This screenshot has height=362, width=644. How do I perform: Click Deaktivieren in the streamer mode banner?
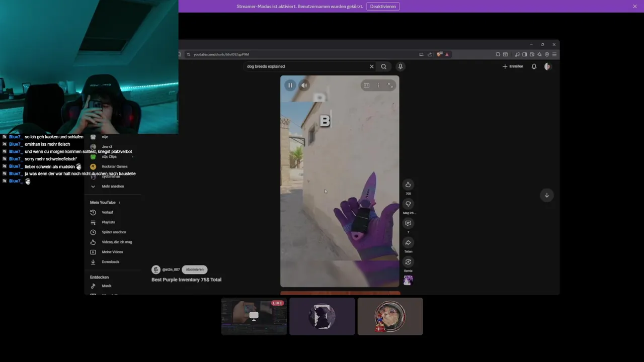point(383,7)
